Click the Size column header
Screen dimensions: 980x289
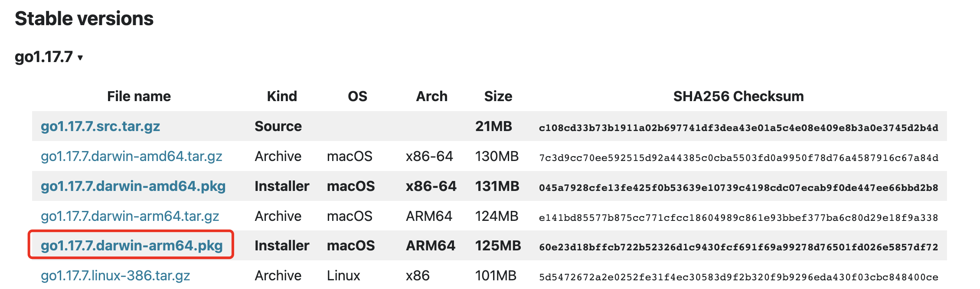pyautogui.click(x=498, y=96)
